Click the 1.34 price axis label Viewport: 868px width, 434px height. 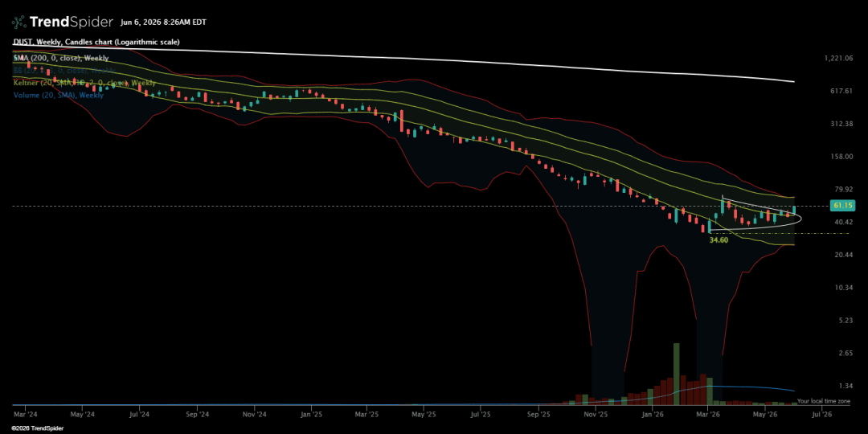click(x=845, y=386)
